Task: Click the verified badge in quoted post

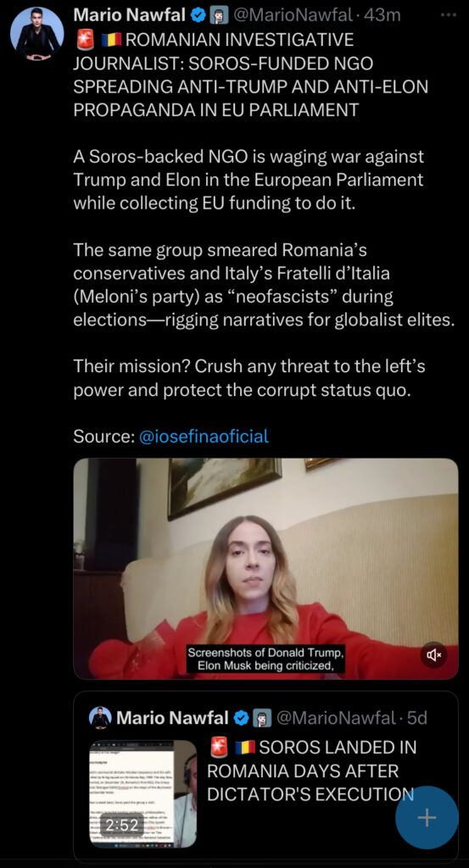Action: click(x=241, y=719)
